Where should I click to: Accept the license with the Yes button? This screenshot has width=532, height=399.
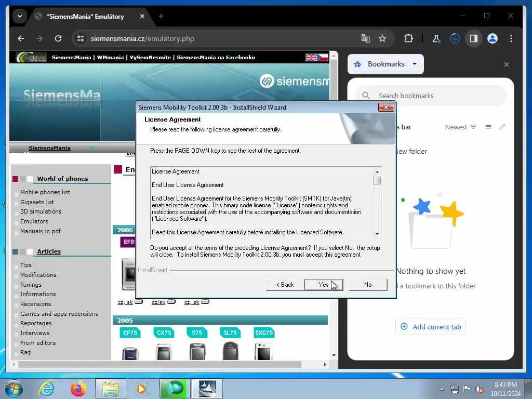[x=323, y=285]
